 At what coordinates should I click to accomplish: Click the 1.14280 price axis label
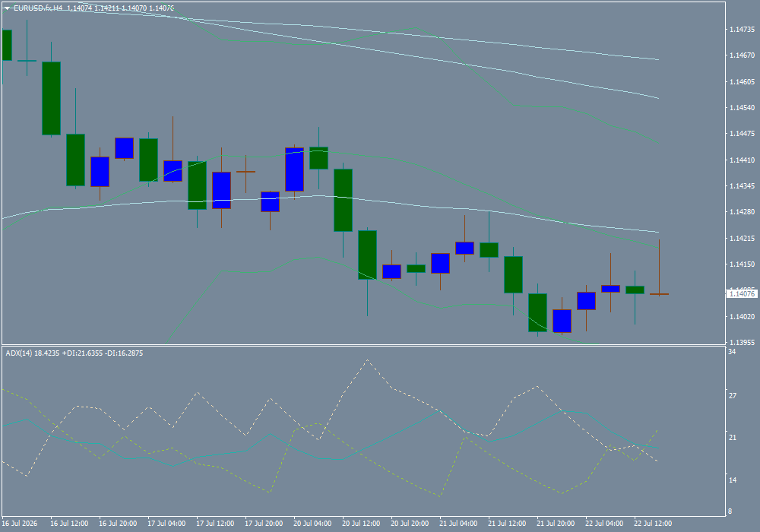click(742, 212)
